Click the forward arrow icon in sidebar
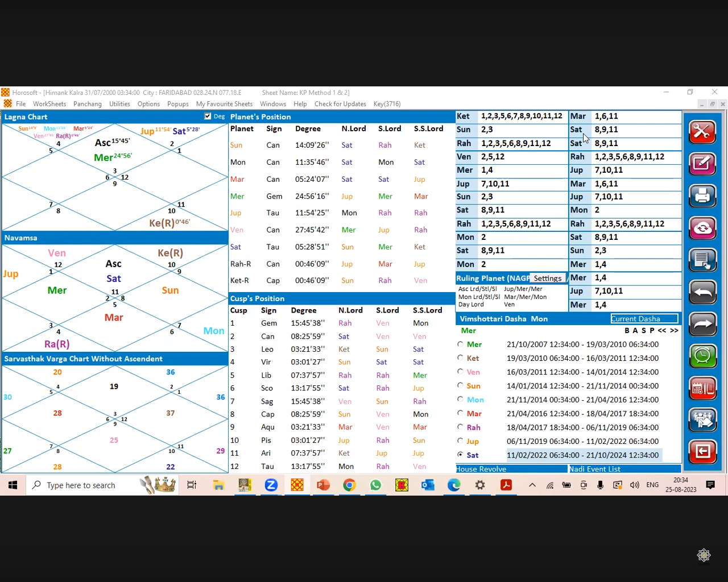 tap(702, 325)
